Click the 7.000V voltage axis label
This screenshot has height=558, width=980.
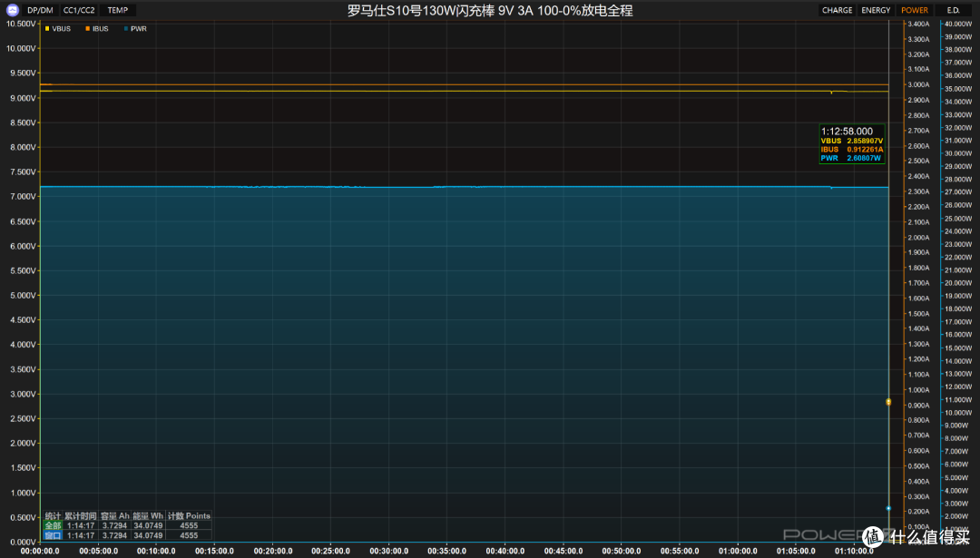(23, 197)
